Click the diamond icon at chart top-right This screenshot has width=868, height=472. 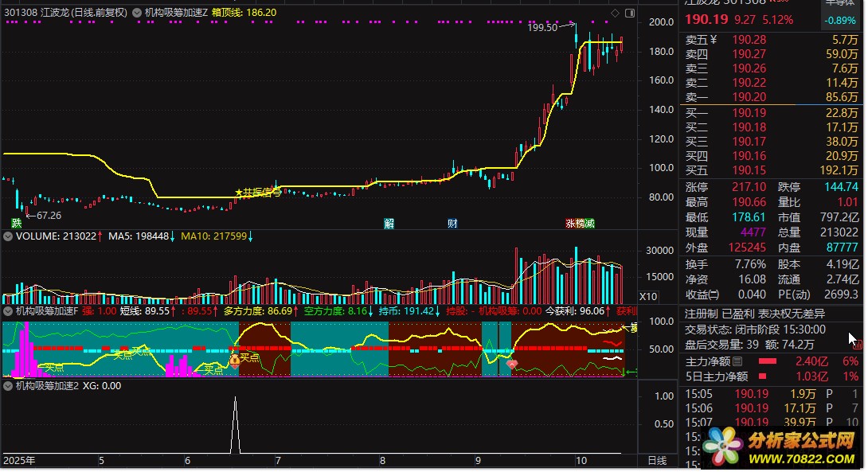[x=614, y=13]
